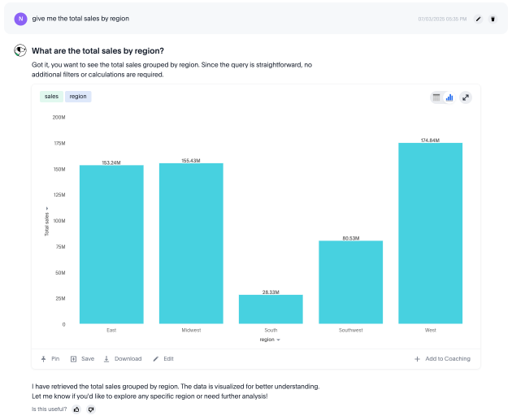Click the sales token chip

[52, 97]
